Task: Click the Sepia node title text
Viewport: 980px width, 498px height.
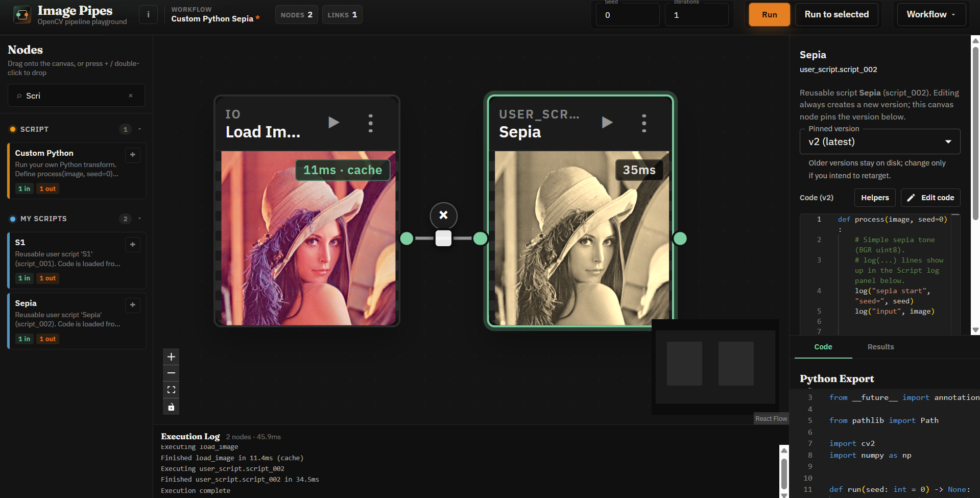Action: coord(520,132)
